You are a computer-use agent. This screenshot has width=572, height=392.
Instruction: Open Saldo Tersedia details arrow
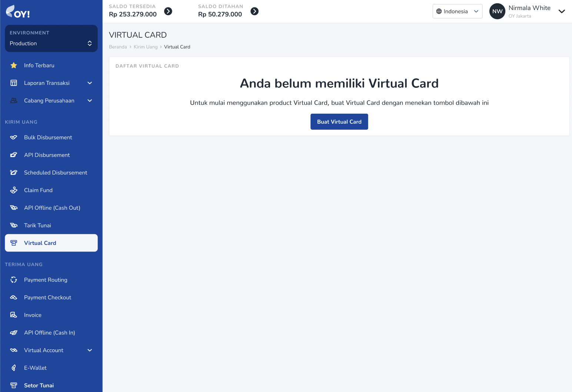(x=168, y=11)
